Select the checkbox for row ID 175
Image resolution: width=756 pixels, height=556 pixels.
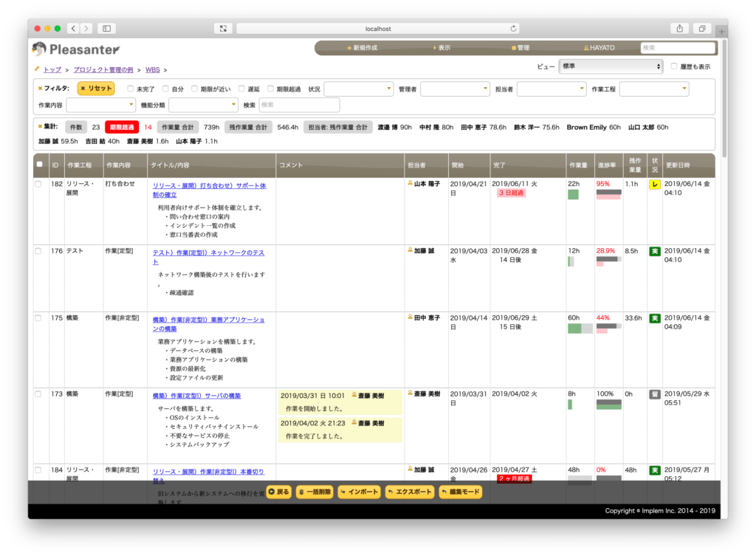38,318
